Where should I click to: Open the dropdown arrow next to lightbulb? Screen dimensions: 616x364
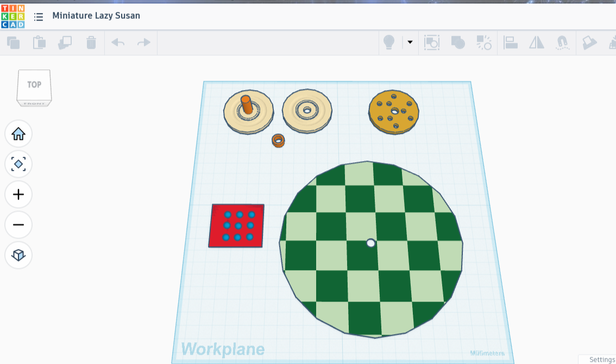coord(410,42)
